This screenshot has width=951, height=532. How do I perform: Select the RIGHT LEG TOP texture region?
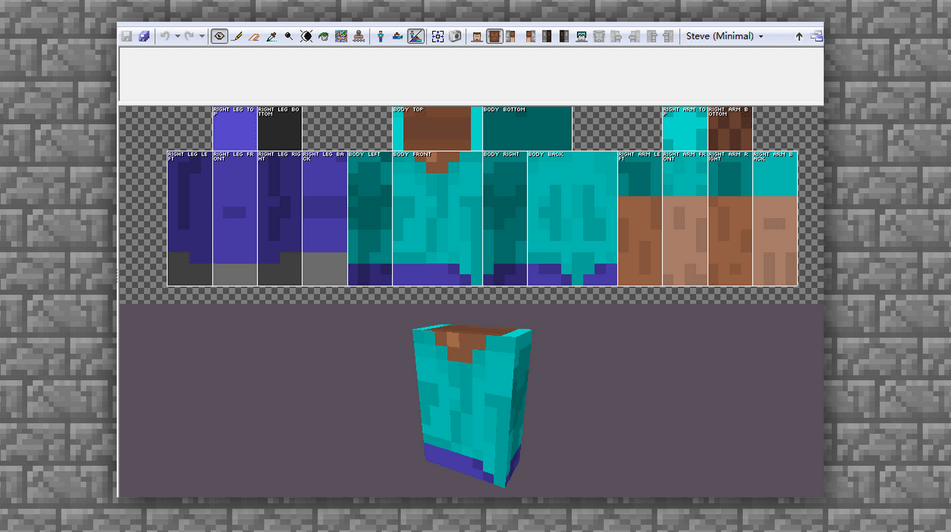(x=235, y=129)
